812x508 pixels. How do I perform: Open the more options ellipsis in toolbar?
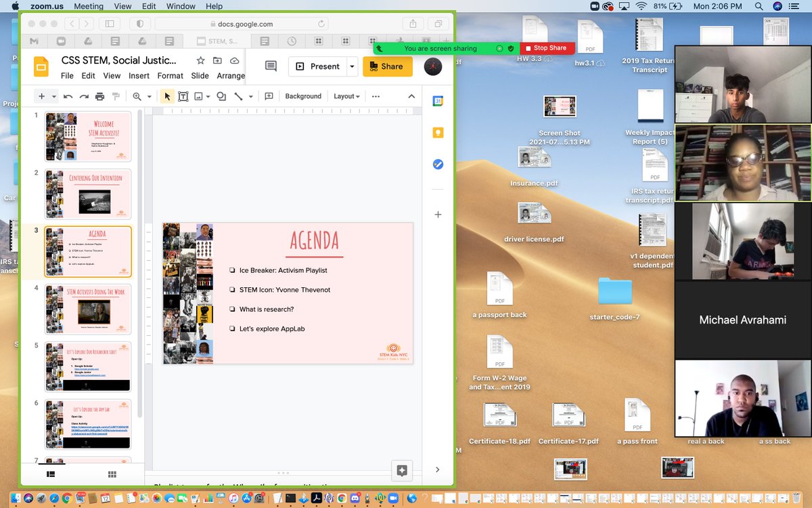click(376, 96)
